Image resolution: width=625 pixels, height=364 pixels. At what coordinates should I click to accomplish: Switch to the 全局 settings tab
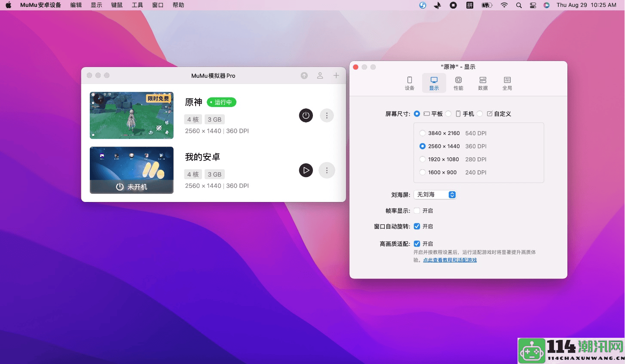click(507, 83)
